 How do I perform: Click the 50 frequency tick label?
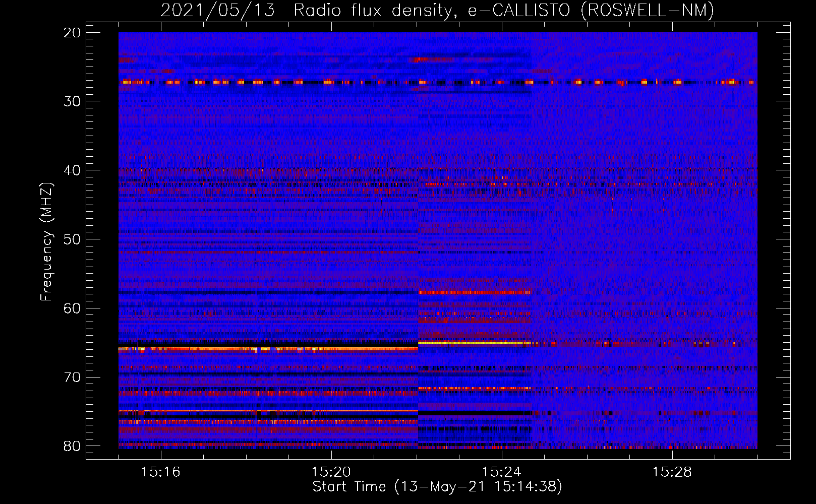click(73, 239)
